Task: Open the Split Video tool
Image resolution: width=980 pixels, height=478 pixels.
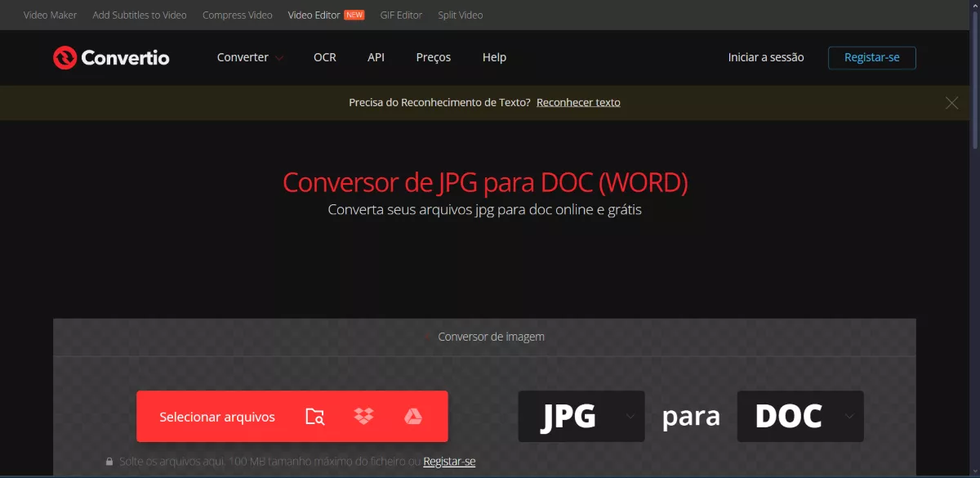Action: point(460,15)
